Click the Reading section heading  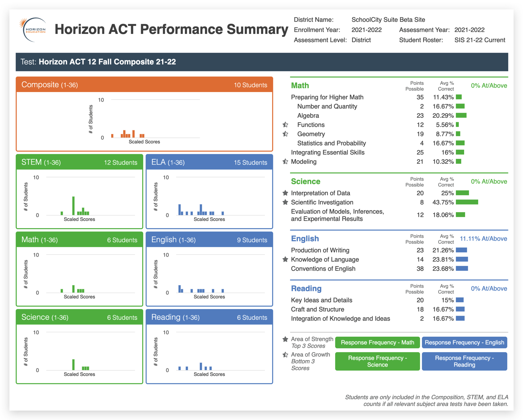[306, 288]
